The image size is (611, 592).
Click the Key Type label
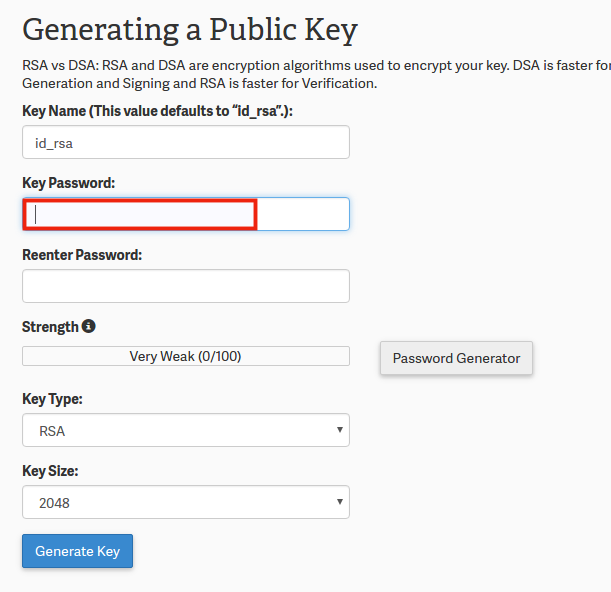pyautogui.click(x=52, y=399)
